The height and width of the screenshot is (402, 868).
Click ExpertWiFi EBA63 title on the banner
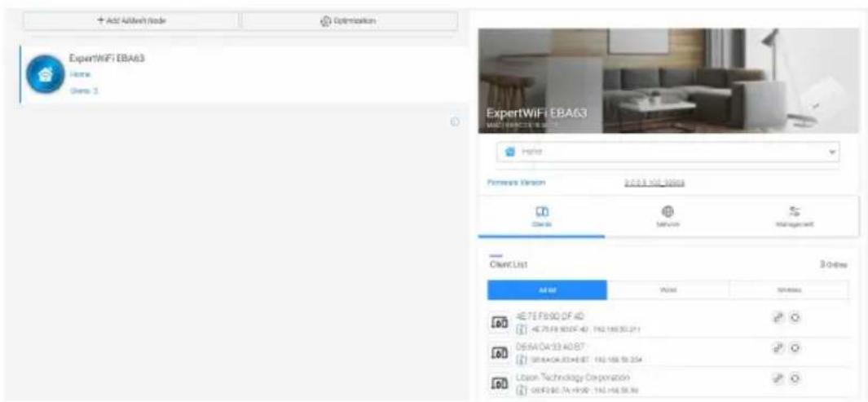coord(535,113)
